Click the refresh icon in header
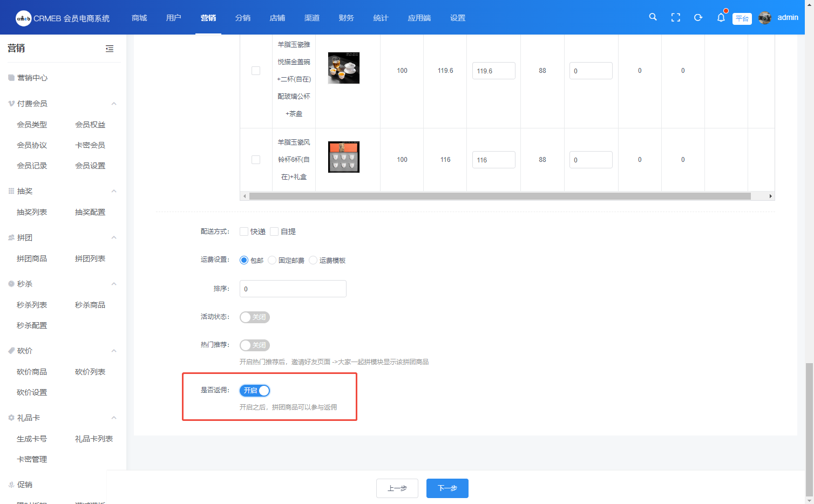 click(x=698, y=17)
